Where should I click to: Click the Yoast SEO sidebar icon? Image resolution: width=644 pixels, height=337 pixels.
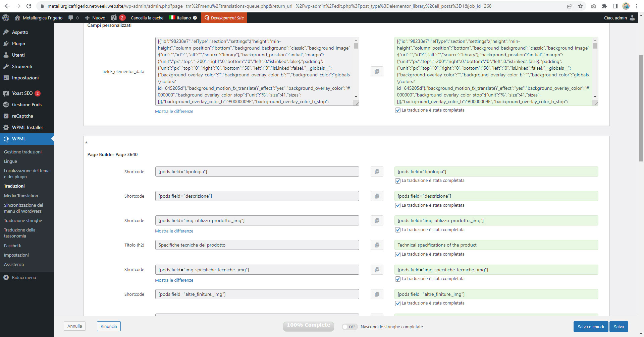pos(6,93)
